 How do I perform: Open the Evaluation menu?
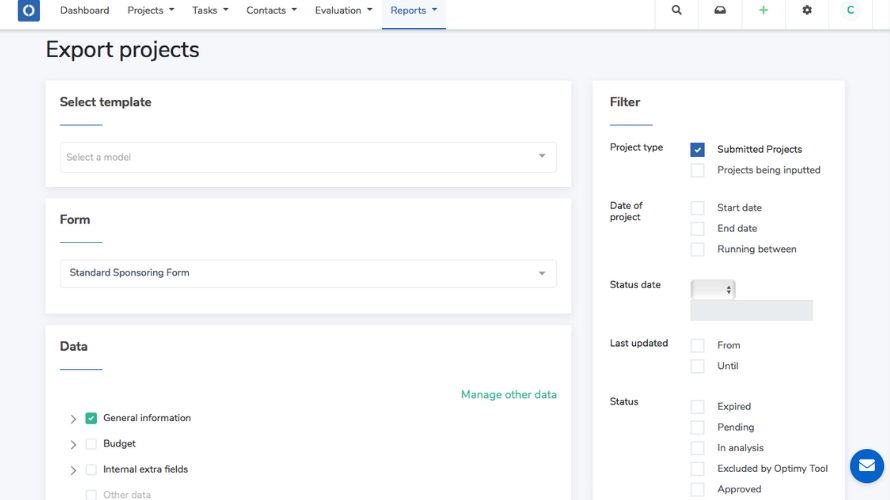[x=343, y=11]
